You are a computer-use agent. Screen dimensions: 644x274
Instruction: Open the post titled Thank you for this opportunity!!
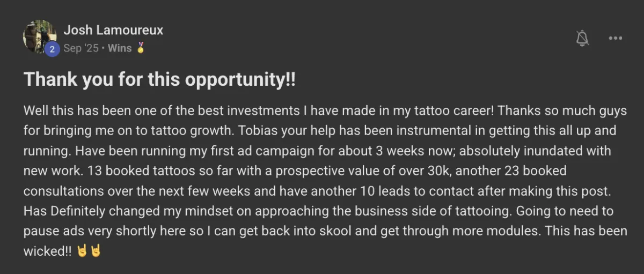click(x=159, y=80)
